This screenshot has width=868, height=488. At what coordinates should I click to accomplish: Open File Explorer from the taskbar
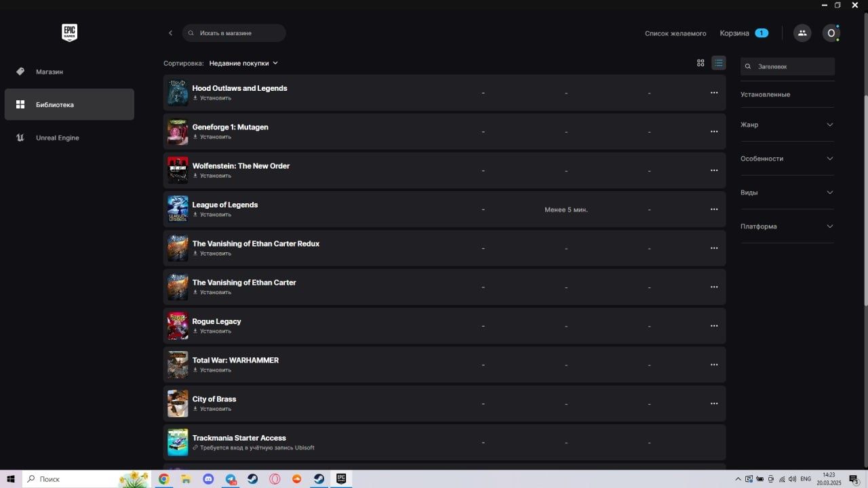pos(186,479)
